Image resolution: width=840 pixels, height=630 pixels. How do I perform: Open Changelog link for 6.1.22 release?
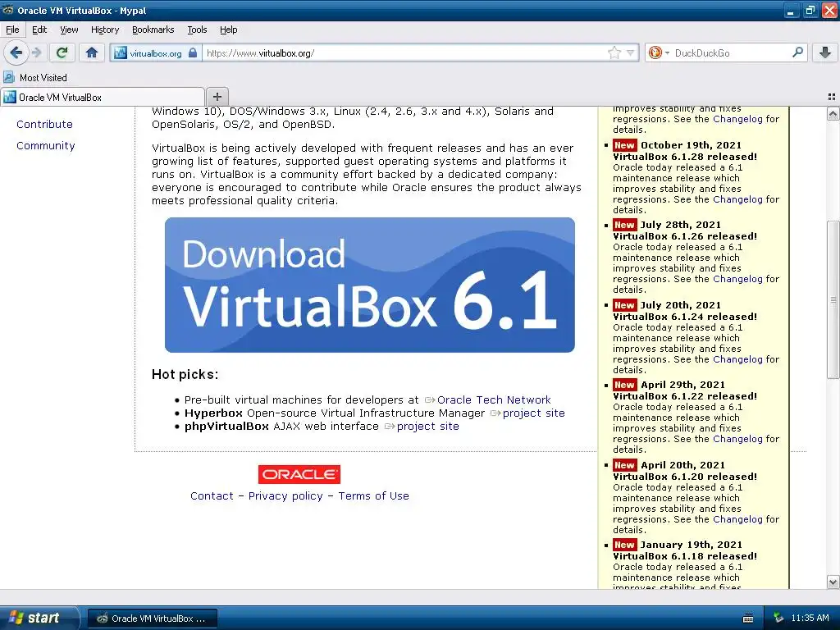(737, 439)
